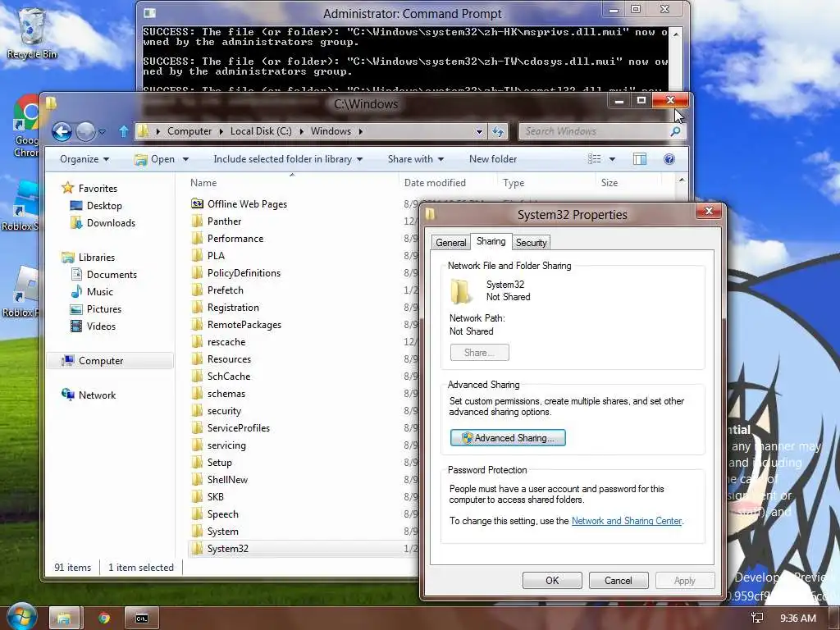Click the Forward arrow in Explorer
The image size is (840, 630).
pos(85,131)
